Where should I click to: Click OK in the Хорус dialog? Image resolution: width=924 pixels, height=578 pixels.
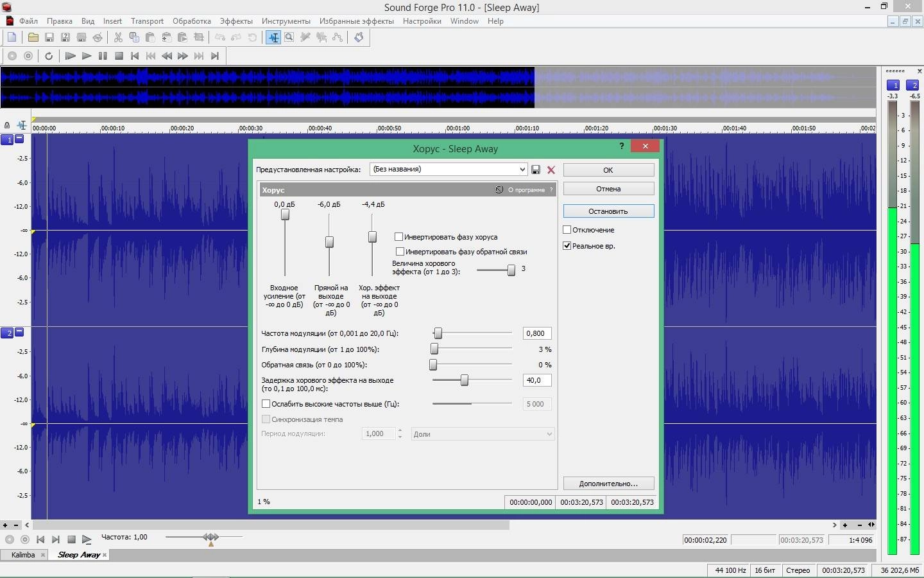coord(608,170)
